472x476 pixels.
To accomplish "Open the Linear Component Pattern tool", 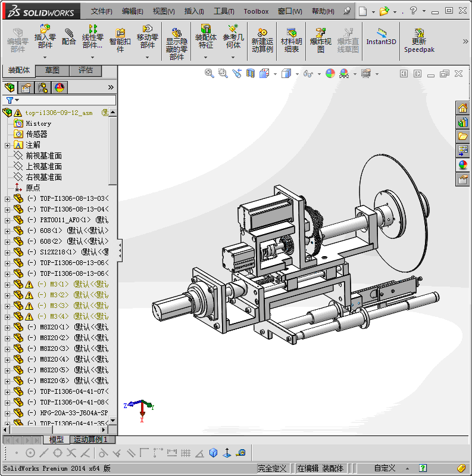I will coord(92,37).
